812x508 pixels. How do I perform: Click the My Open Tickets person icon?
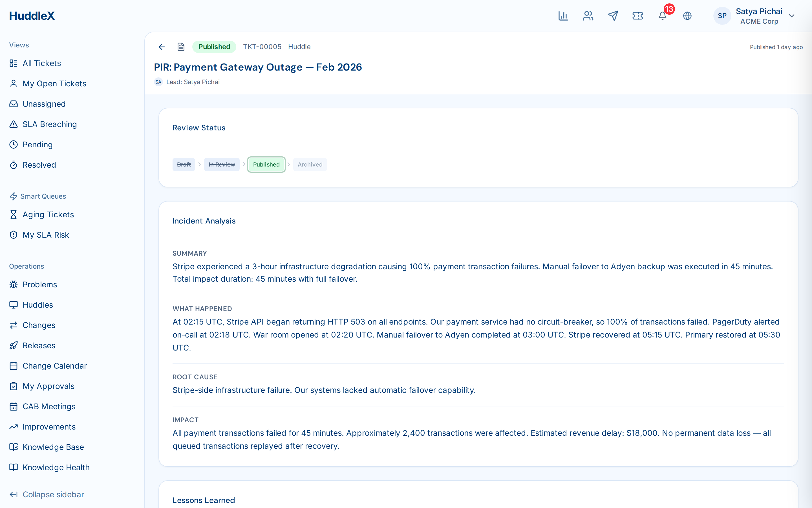[x=14, y=84]
